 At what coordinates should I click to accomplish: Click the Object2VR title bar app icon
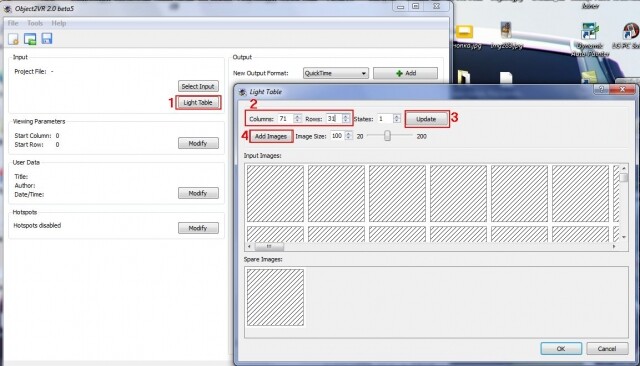click(7, 9)
